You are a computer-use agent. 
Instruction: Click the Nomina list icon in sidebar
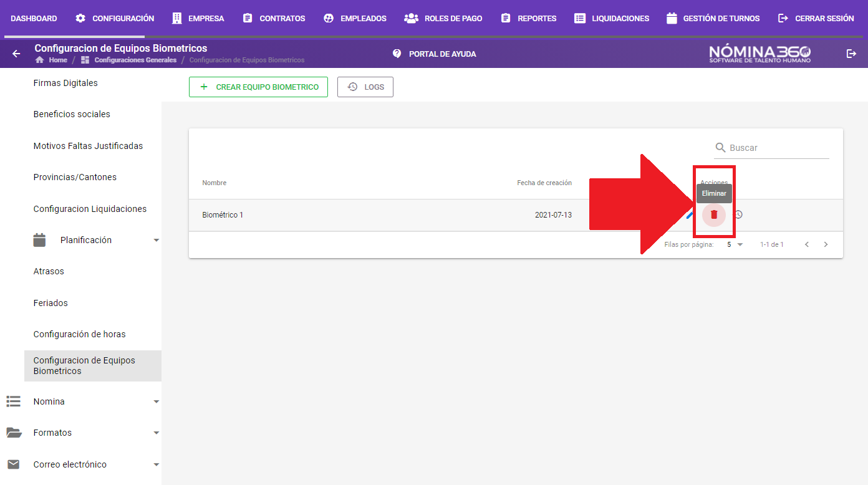(x=13, y=401)
